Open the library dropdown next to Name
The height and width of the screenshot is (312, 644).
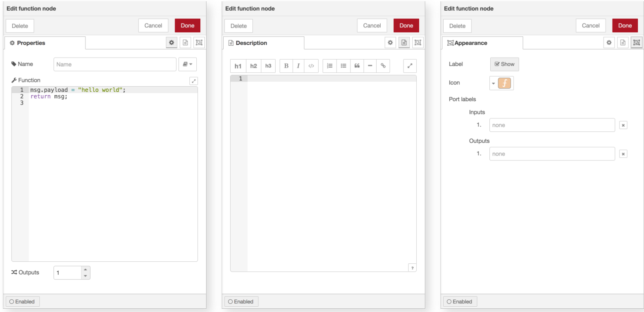(x=188, y=64)
